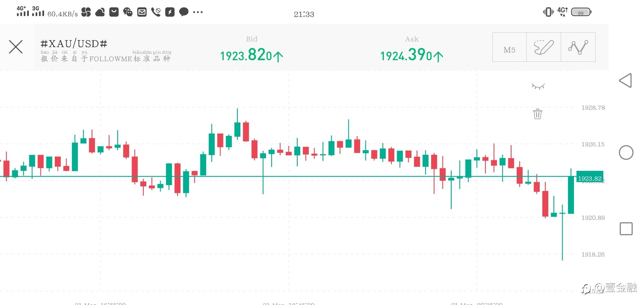The image size is (644, 305).
Task: Open the chat bubble notification icon
Action: [x=184, y=12]
